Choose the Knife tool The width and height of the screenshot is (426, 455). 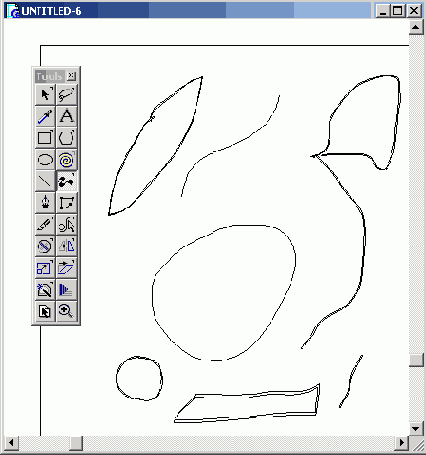click(45, 225)
